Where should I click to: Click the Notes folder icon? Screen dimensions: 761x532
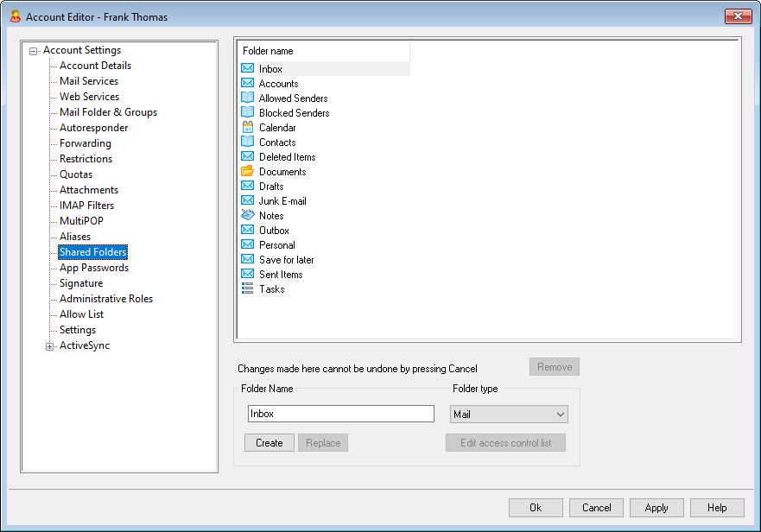[248, 216]
